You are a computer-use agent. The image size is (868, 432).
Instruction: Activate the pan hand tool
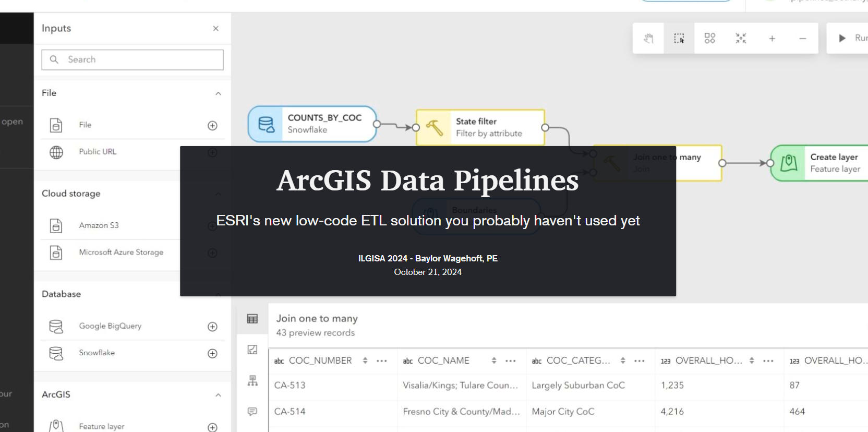tap(648, 38)
